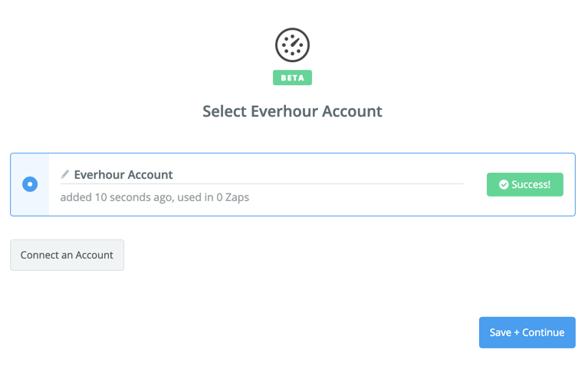Select the Everhour Account radio button
Viewport: 588px width, 376px height.
30,184
